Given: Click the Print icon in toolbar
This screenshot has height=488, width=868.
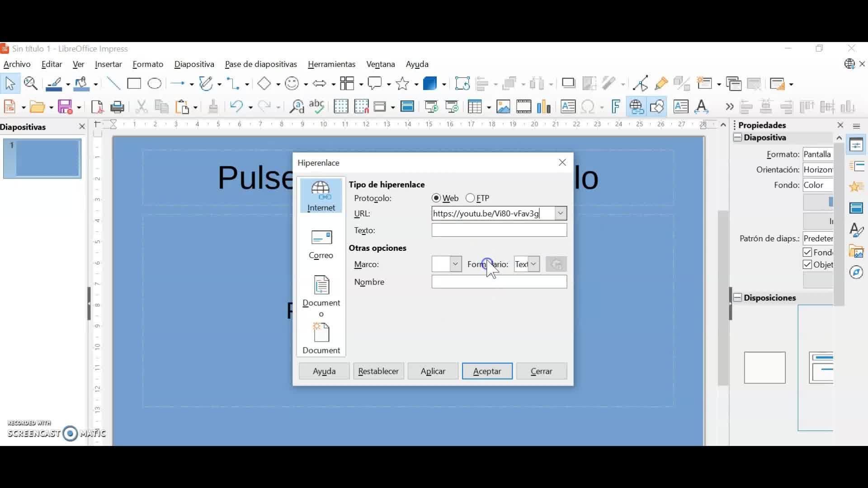Looking at the screenshot, I should tap(118, 107).
